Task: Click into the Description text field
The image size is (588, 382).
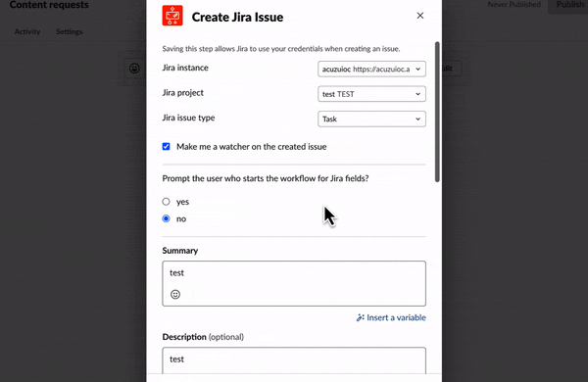Action: (x=294, y=360)
